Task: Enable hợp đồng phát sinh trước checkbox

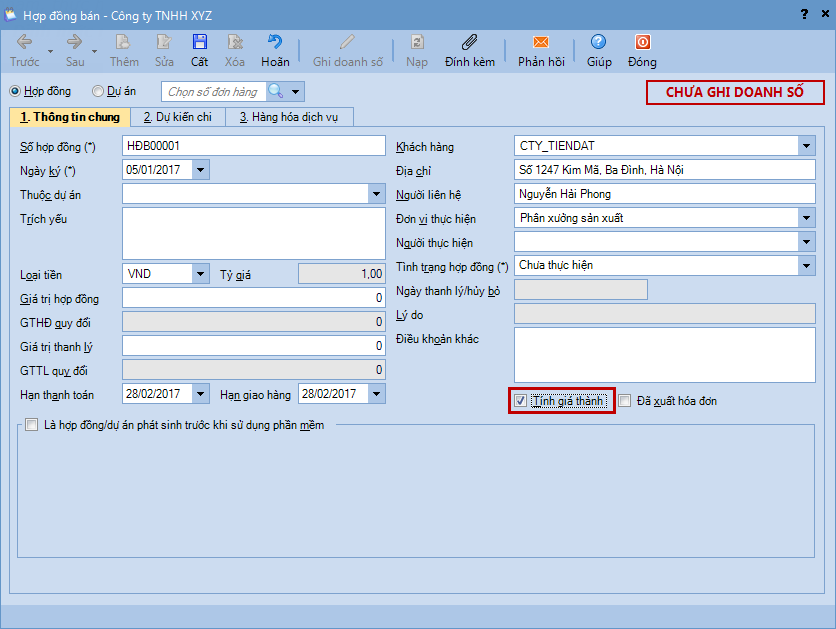Action: (32, 425)
